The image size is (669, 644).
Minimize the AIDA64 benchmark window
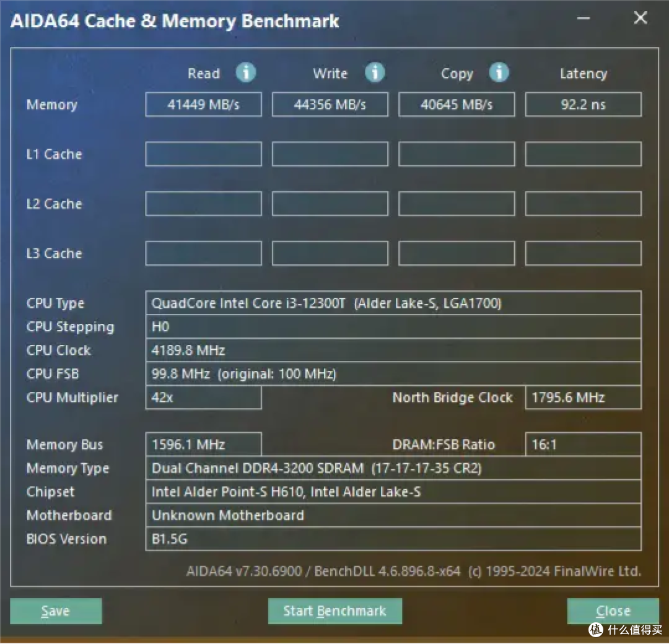tap(584, 19)
